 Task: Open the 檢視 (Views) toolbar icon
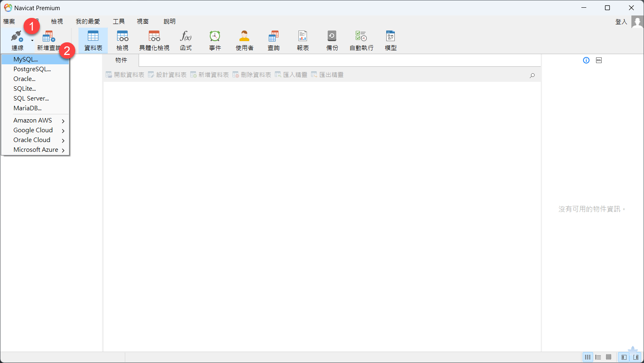tap(122, 40)
